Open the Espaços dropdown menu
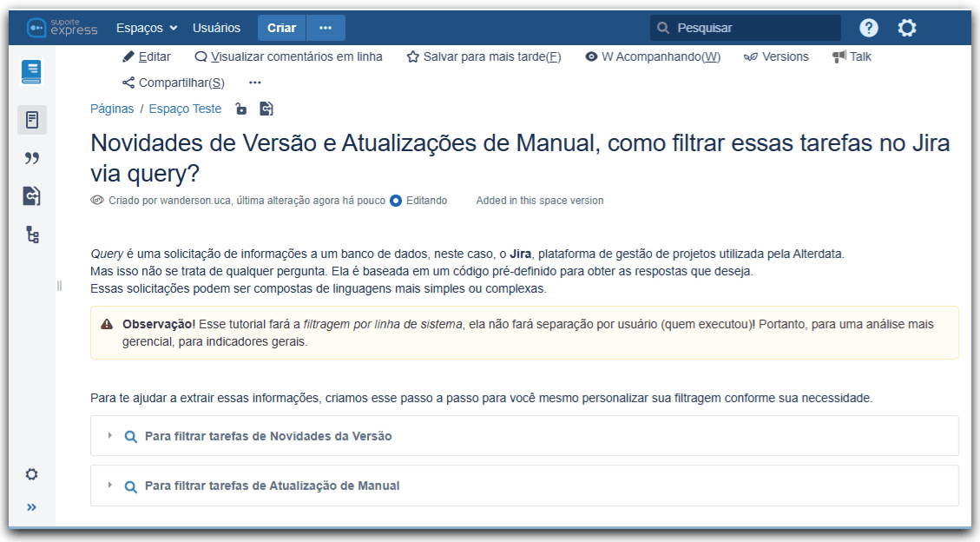The height and width of the screenshot is (542, 980). [147, 28]
